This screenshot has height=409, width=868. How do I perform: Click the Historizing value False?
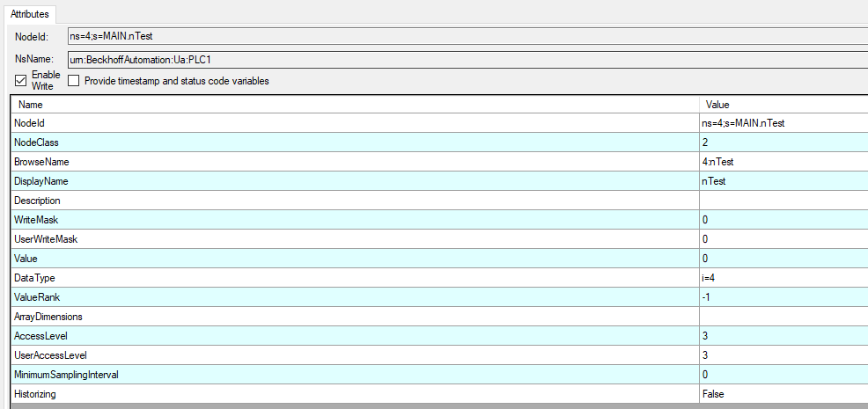coord(713,394)
